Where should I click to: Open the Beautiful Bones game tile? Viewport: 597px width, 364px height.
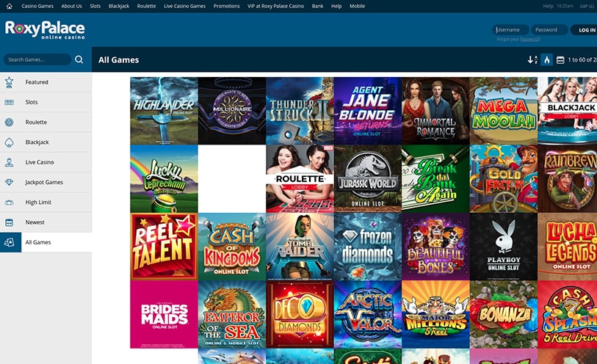435,247
